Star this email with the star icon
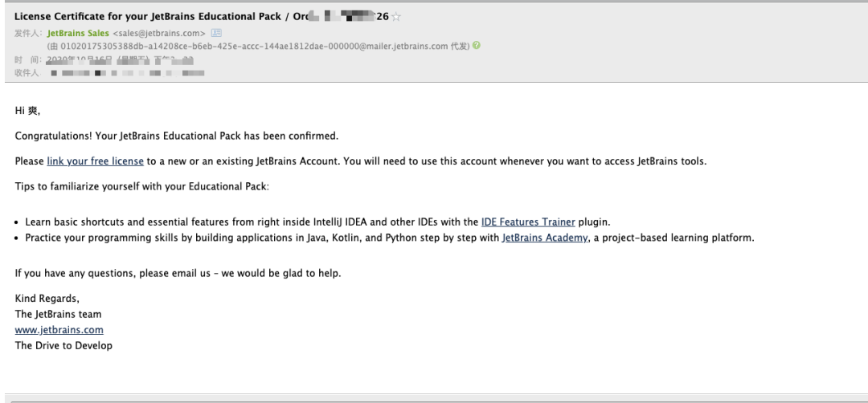Screen dimensions: 868x403 (395, 17)
